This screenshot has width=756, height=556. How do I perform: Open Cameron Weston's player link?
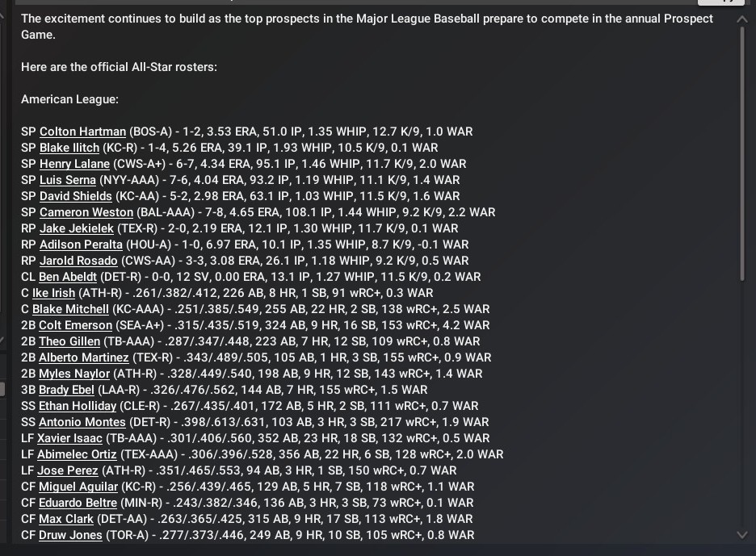[x=86, y=212]
